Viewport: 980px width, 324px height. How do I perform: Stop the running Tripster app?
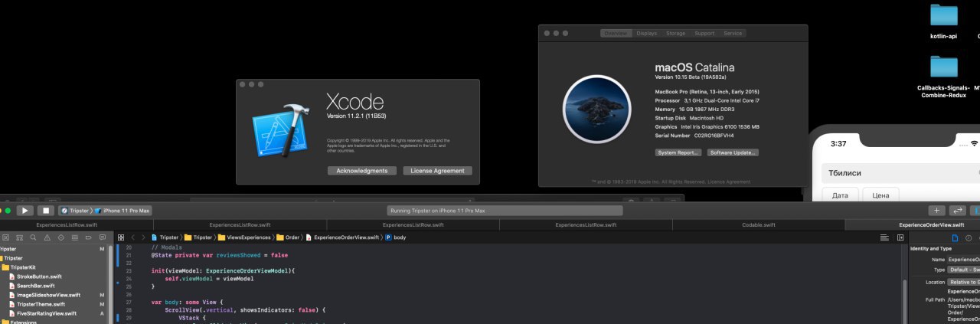pyautogui.click(x=46, y=210)
